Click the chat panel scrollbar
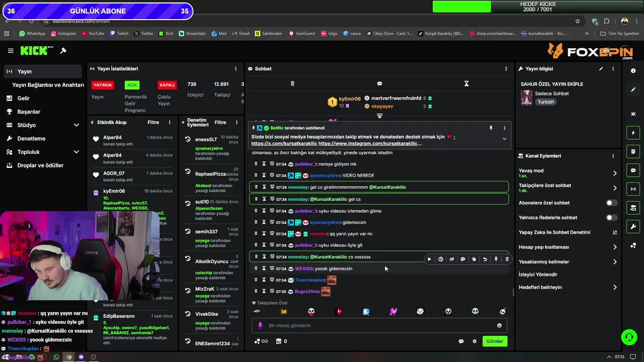 click(x=513, y=292)
